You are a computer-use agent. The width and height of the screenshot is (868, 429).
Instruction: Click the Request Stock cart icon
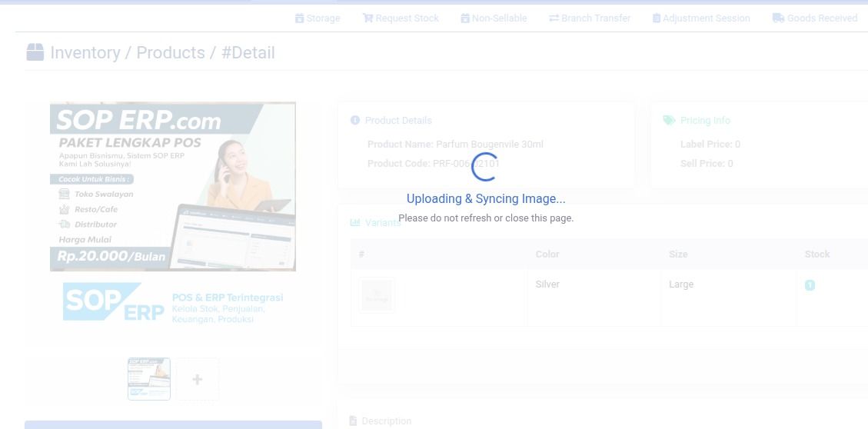(367, 18)
